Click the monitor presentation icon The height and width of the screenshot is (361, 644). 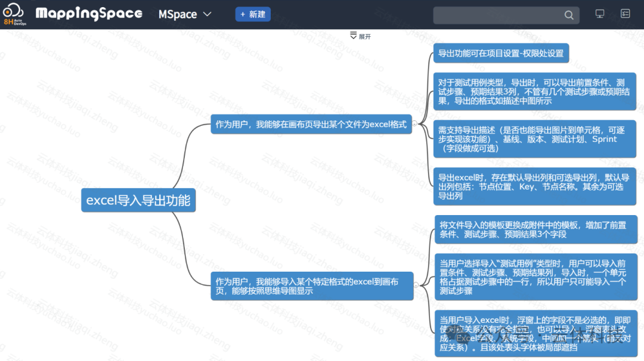click(x=600, y=14)
